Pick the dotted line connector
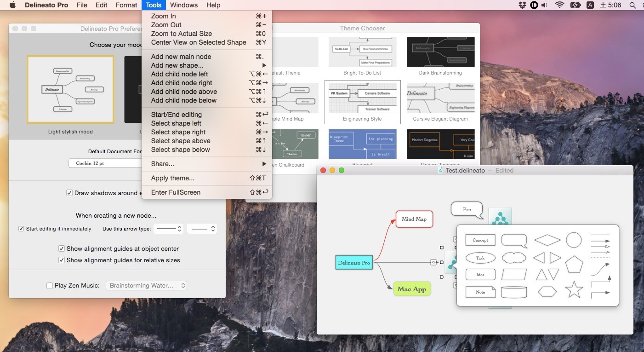Screen dimensions: 644x352 click(x=600, y=258)
